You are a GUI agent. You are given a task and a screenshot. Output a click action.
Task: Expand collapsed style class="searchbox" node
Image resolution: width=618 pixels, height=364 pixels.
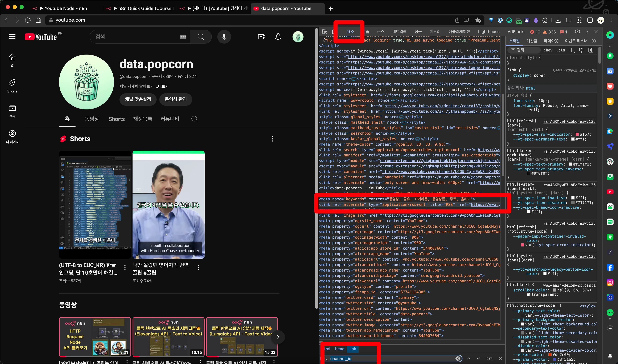coord(392,133)
